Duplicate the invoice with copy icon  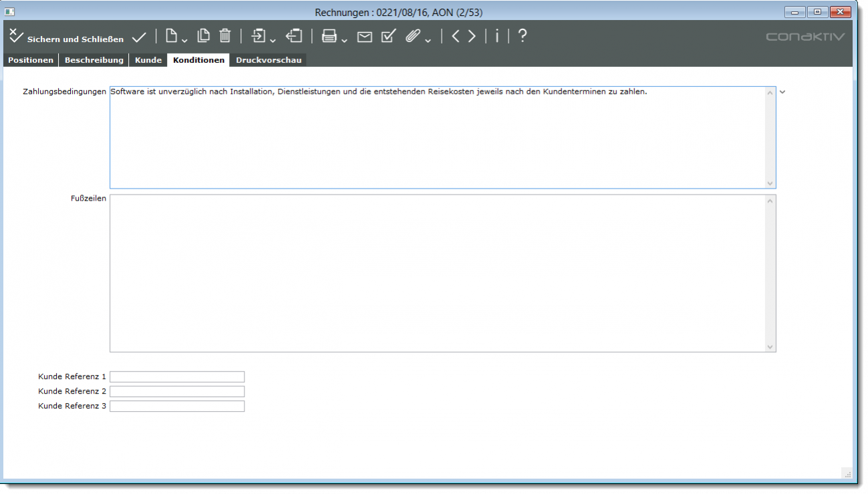click(x=203, y=37)
